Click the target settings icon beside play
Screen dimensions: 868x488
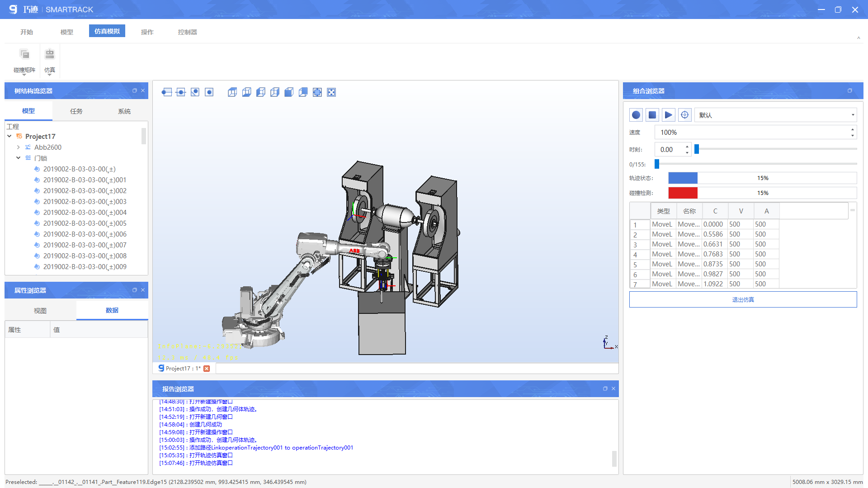point(685,115)
